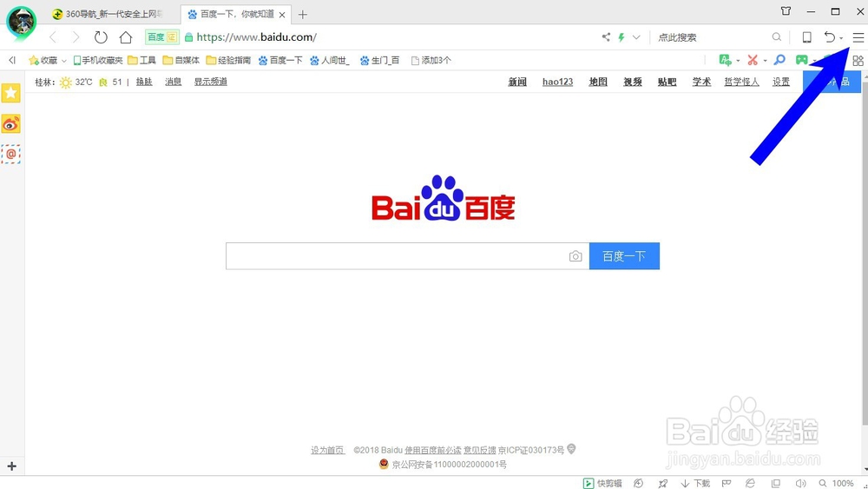
Task: Open the extensions grid icon
Action: (858, 60)
